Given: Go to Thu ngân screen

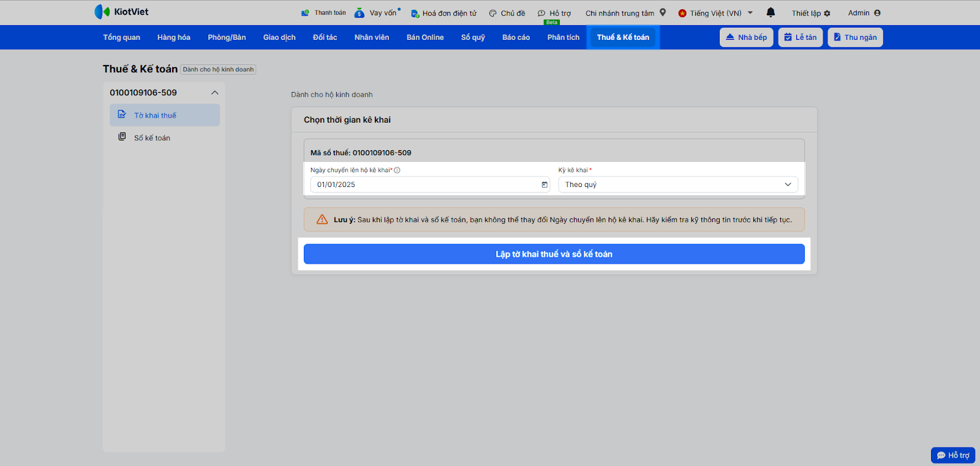Looking at the screenshot, I should coord(855,37).
